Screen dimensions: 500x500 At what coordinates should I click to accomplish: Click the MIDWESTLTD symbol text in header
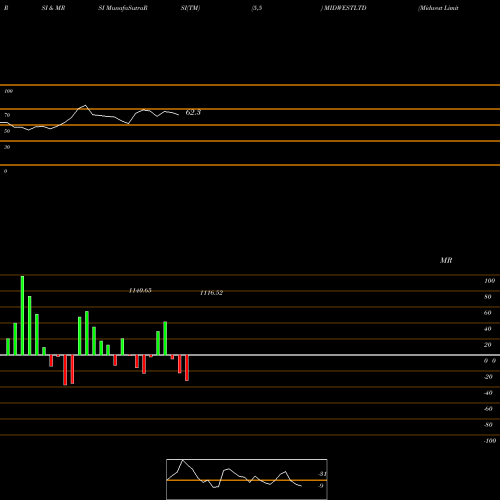pyautogui.click(x=345, y=8)
